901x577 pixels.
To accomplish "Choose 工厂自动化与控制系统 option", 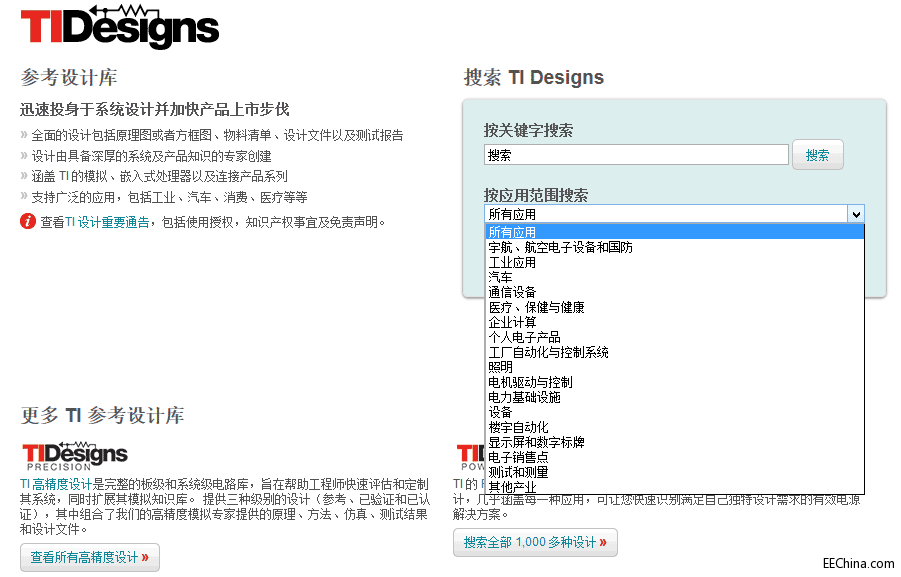I will [675, 352].
